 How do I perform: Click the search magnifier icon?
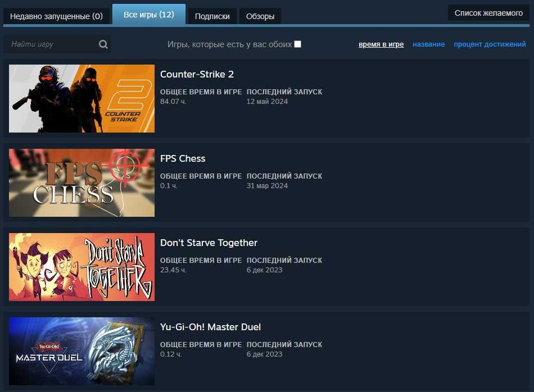pyautogui.click(x=103, y=44)
